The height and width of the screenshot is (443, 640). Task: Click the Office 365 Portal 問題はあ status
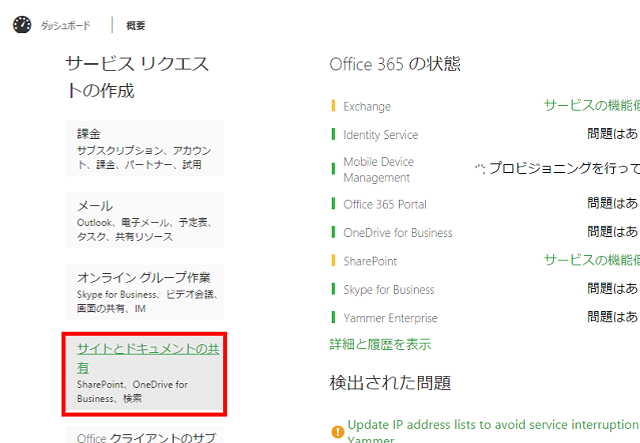point(613,203)
